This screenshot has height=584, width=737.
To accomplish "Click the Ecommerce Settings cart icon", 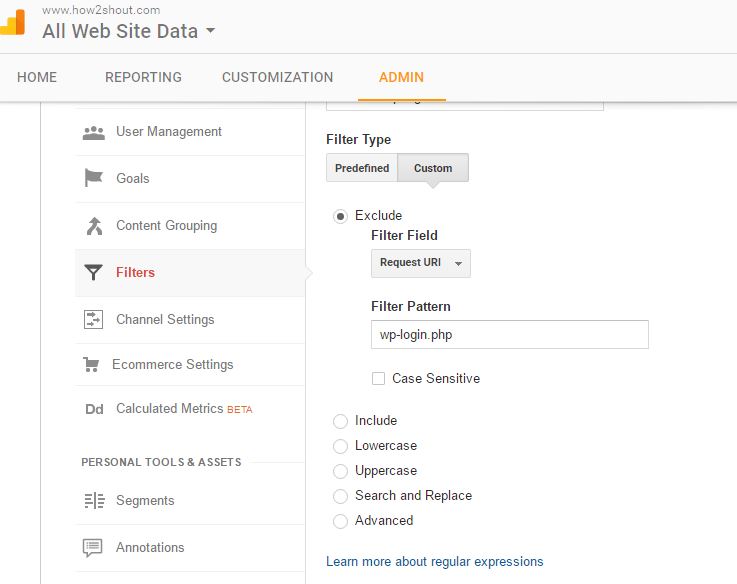I will (91, 364).
